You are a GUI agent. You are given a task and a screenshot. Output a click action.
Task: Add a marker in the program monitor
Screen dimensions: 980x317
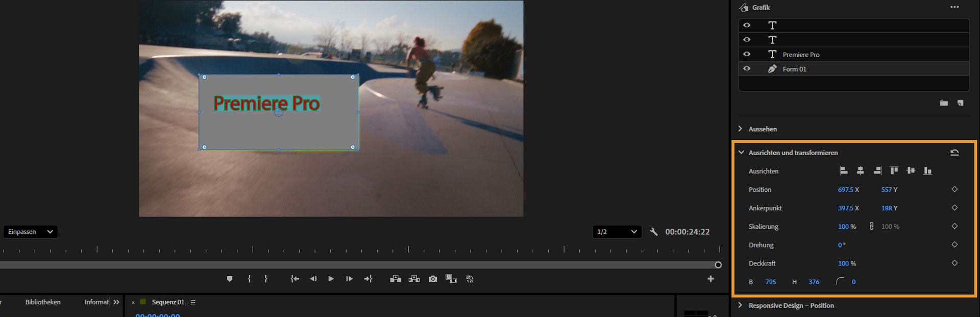point(230,279)
